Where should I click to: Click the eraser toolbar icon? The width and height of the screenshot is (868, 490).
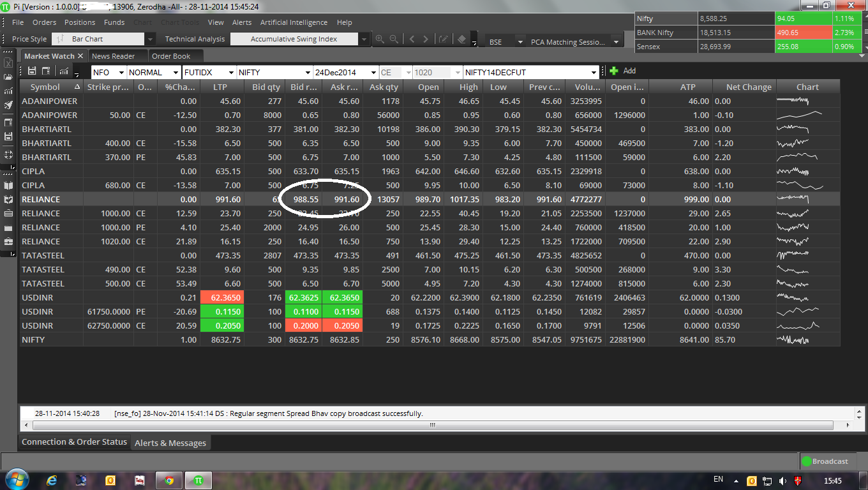pos(462,39)
